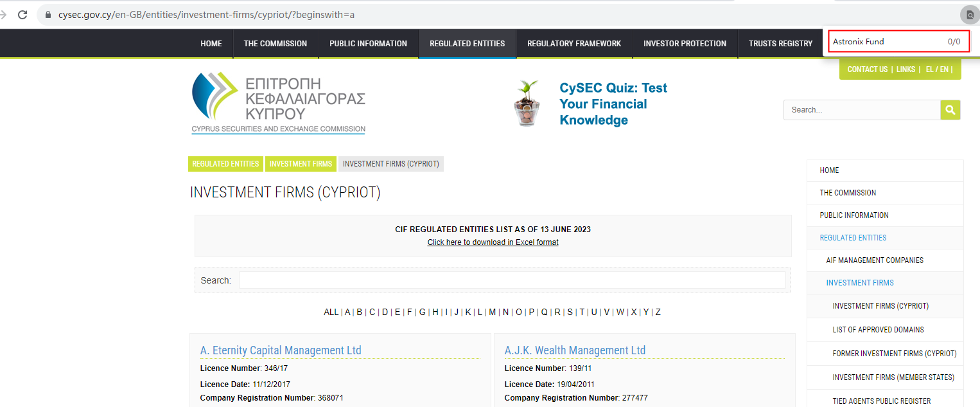980x407 pixels.
Task: Click sidebar LIST OF APPROVED DOMAINS
Action: tap(885, 330)
